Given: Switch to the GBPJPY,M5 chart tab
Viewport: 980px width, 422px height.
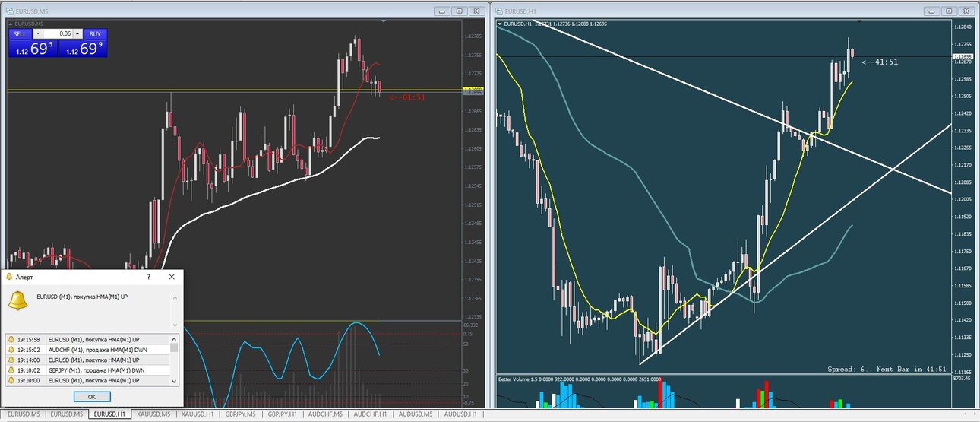Looking at the screenshot, I should coord(240,414).
